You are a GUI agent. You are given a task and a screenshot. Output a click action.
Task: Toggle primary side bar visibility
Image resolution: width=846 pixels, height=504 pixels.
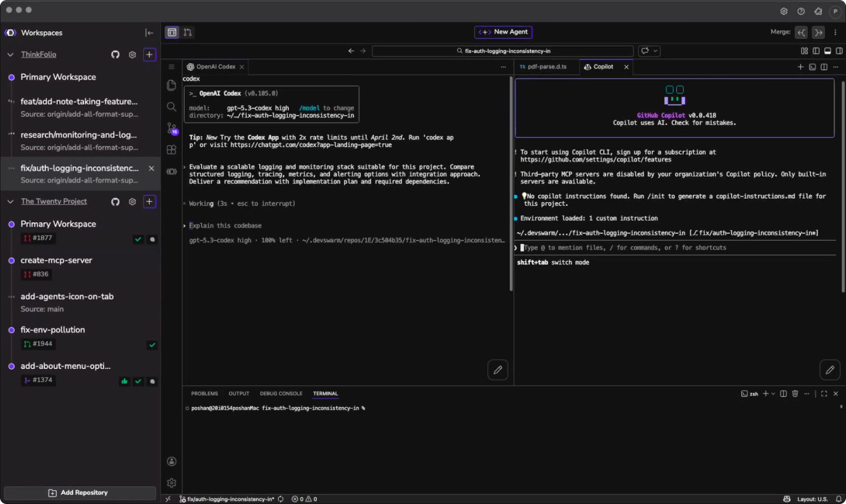(x=816, y=51)
